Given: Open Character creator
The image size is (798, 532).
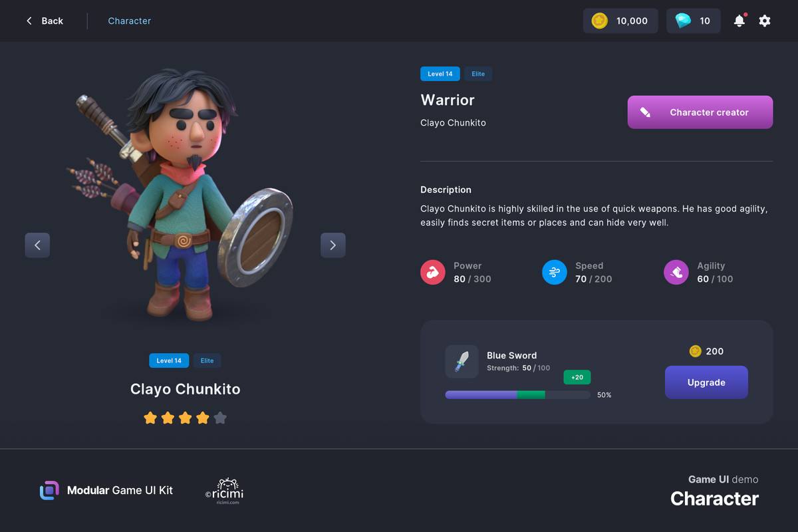Looking at the screenshot, I should point(700,112).
